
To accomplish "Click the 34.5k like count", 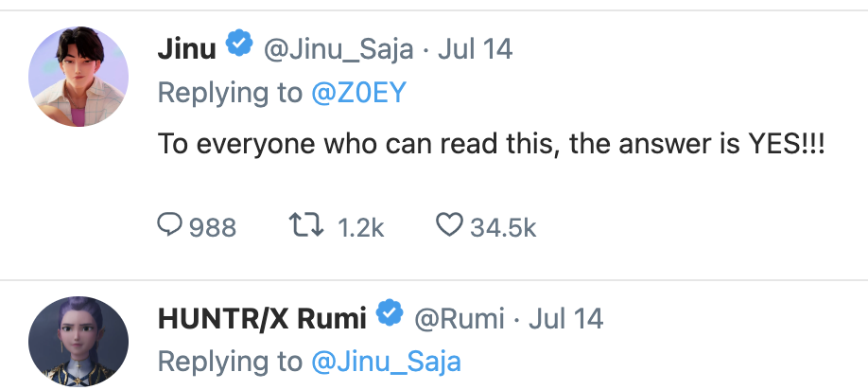I will [x=504, y=227].
